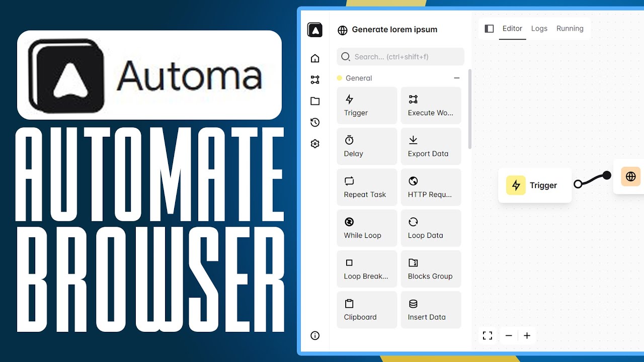Select the Trigger block in General list
The image size is (644, 362).
[x=367, y=106]
